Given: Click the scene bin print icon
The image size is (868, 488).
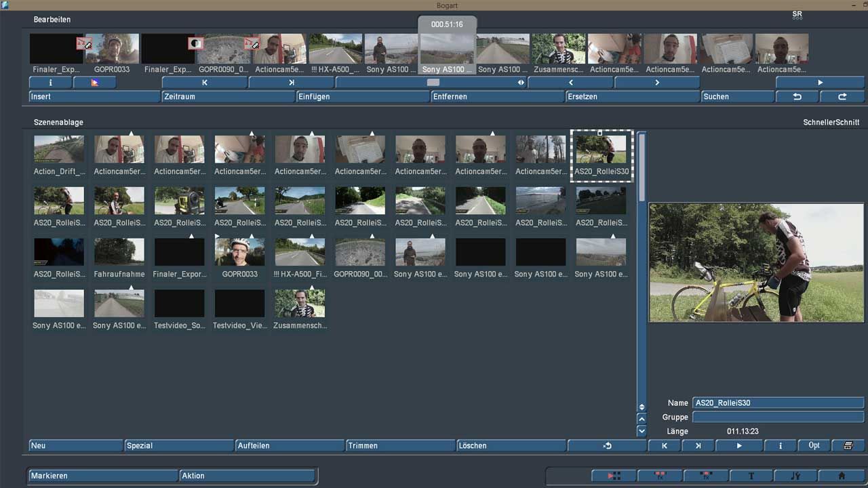Looking at the screenshot, I should tap(848, 446).
